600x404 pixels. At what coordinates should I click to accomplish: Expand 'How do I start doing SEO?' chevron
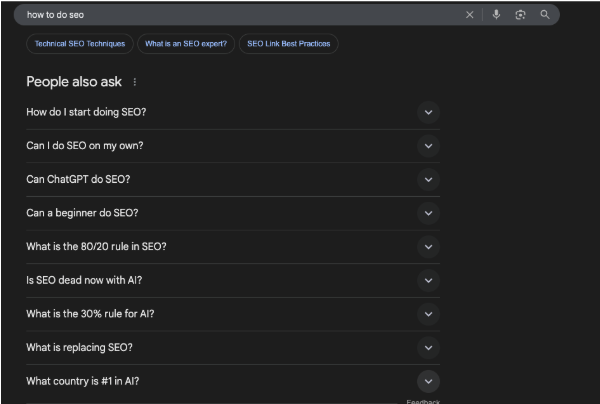[428, 112]
